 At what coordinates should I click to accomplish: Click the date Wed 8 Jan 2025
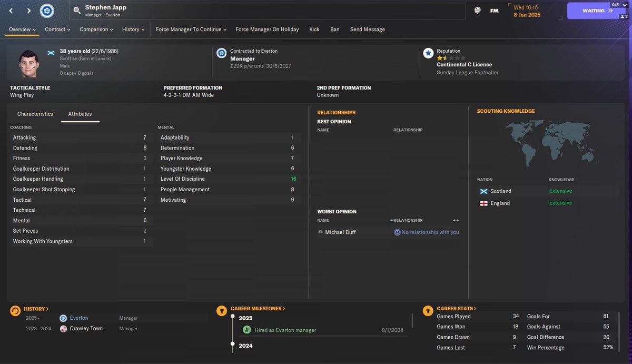527,11
